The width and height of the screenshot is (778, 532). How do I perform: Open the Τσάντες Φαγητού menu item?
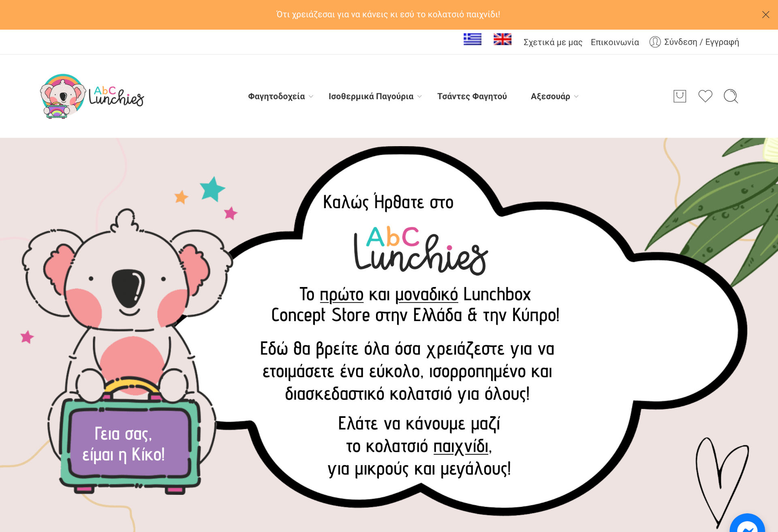tap(472, 96)
